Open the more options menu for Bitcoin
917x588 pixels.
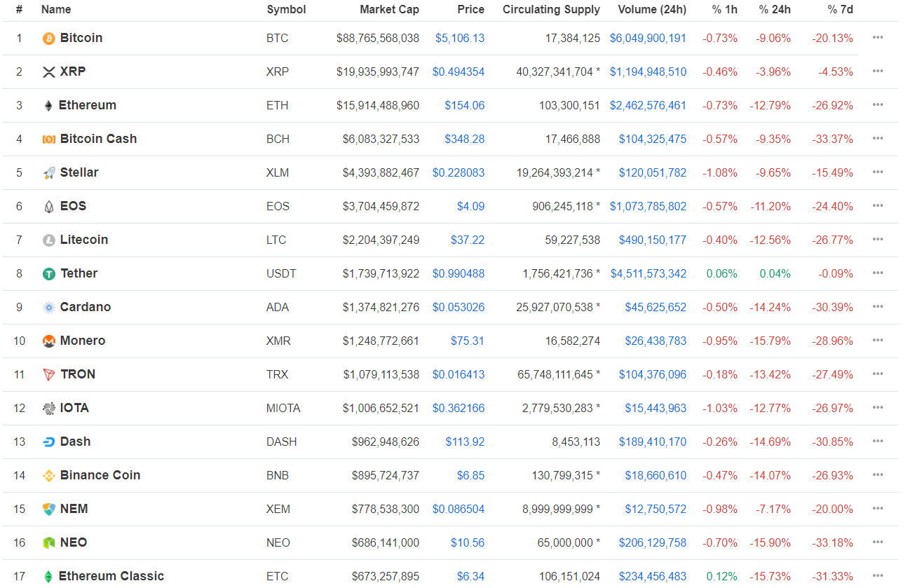coord(878,37)
